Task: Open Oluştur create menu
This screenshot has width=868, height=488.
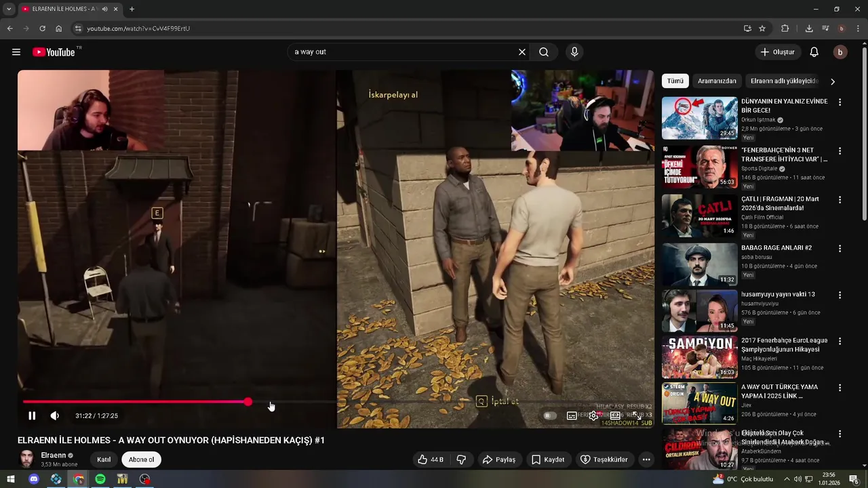Action: click(x=778, y=52)
